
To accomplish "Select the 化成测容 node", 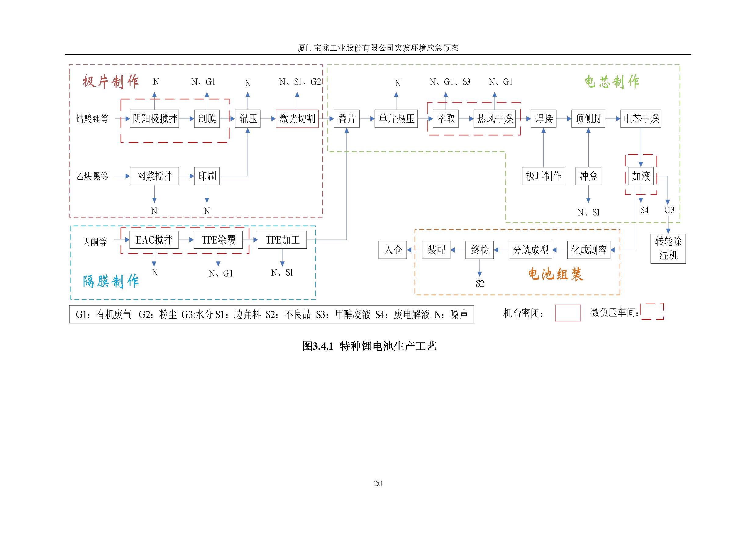I will click(x=588, y=250).
